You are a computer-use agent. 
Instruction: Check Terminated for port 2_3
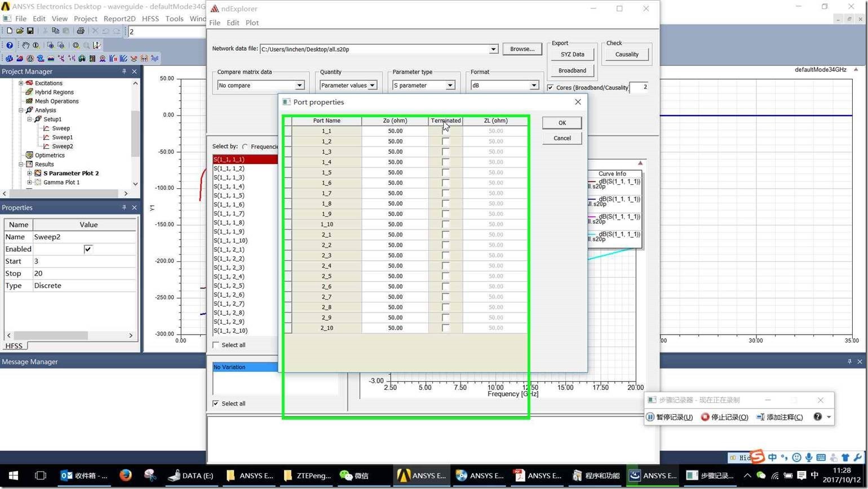(446, 255)
